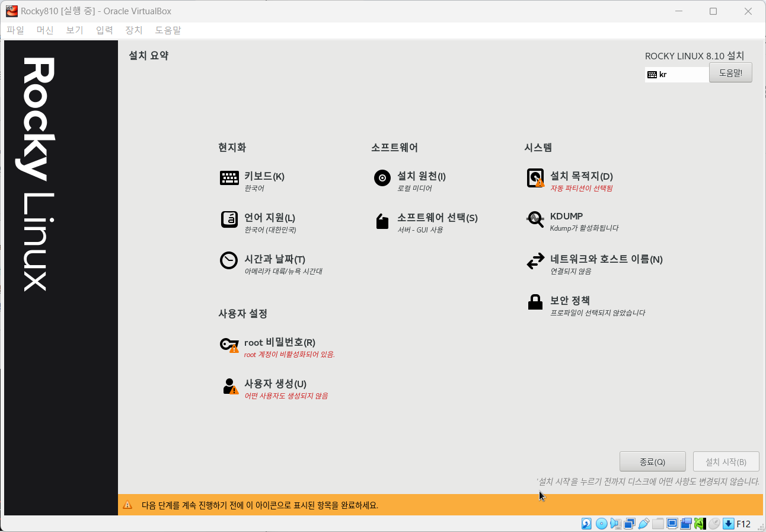Screen dimensions: 766x532
Task: Click the warning triangle in orange banner
Action: coord(127,505)
